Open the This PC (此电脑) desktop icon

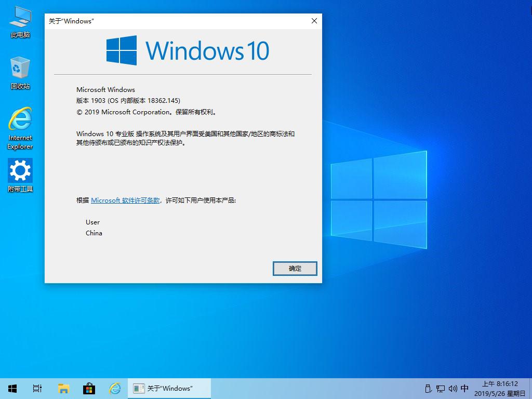[20, 22]
